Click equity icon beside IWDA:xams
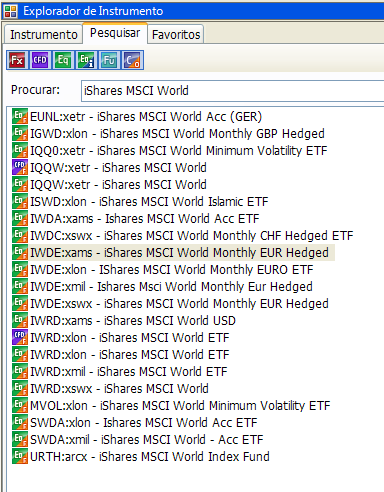 tap(20, 218)
